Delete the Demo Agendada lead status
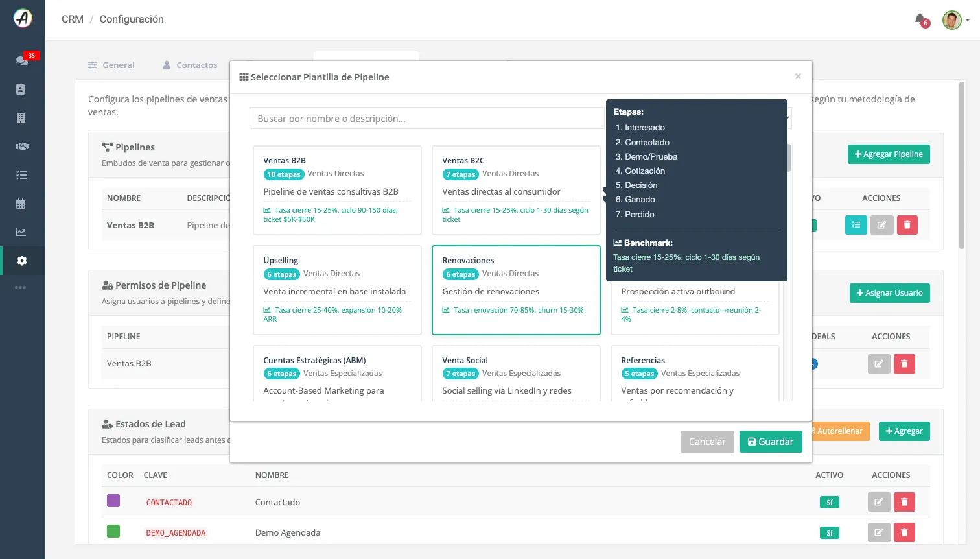The height and width of the screenshot is (559, 980). tap(904, 532)
